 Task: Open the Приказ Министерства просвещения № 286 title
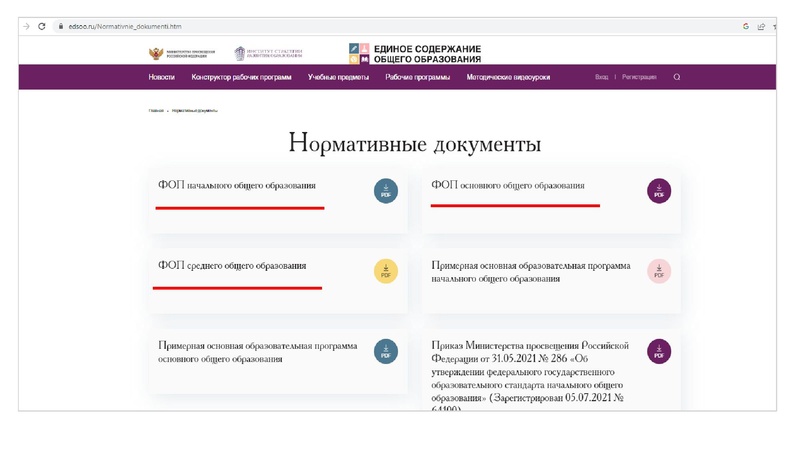point(530,377)
